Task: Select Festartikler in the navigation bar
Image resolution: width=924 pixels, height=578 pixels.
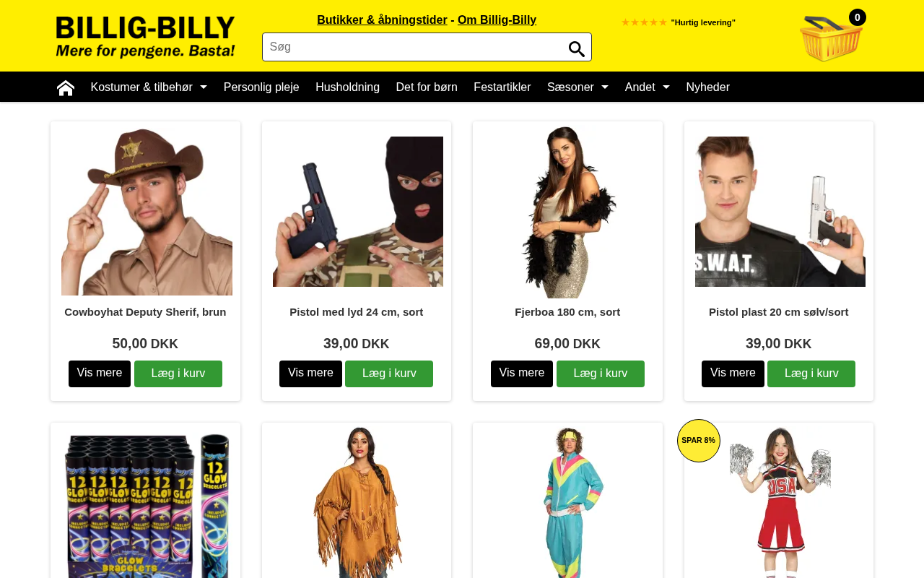Action: (502, 87)
